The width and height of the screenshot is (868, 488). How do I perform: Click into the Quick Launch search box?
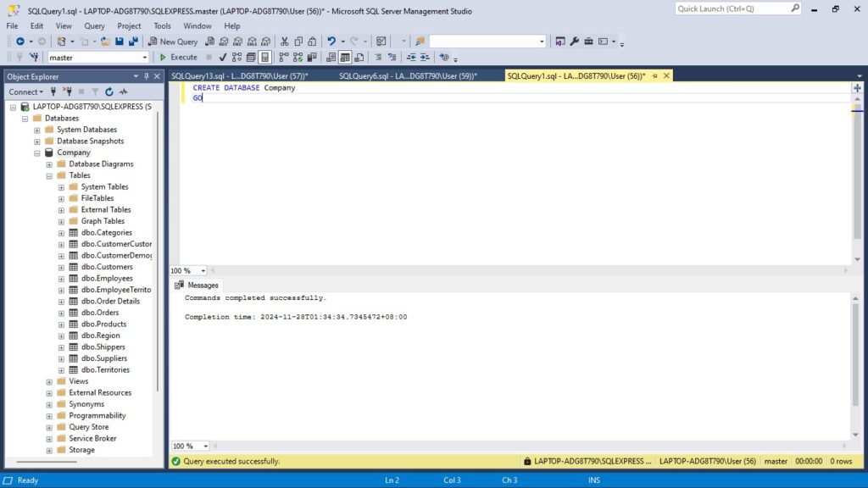(732, 8)
